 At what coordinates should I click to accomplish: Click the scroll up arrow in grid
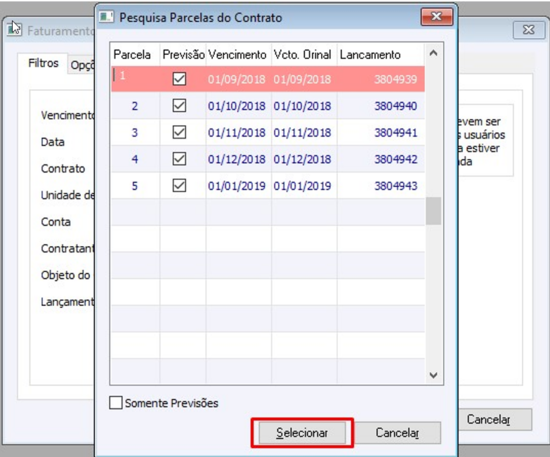pyautogui.click(x=434, y=53)
